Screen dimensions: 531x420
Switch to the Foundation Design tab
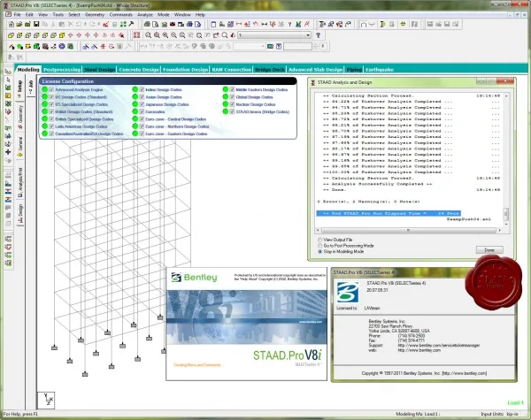[185, 69]
